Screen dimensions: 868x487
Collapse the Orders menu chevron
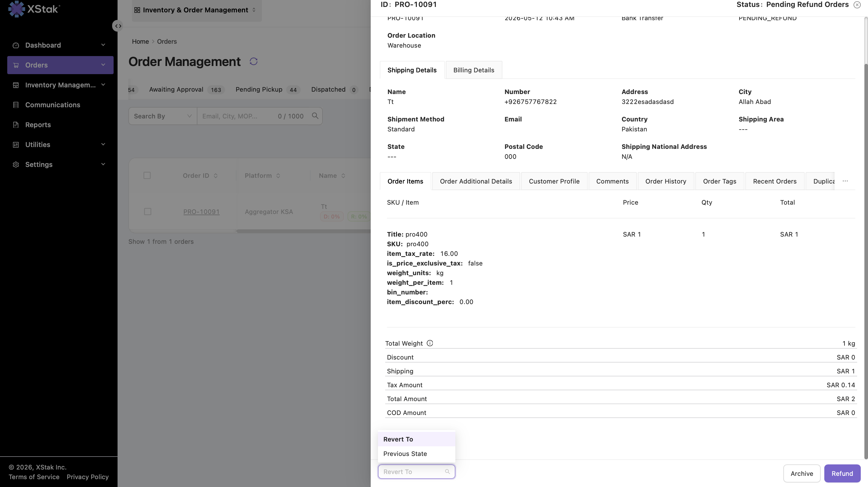[x=103, y=65]
